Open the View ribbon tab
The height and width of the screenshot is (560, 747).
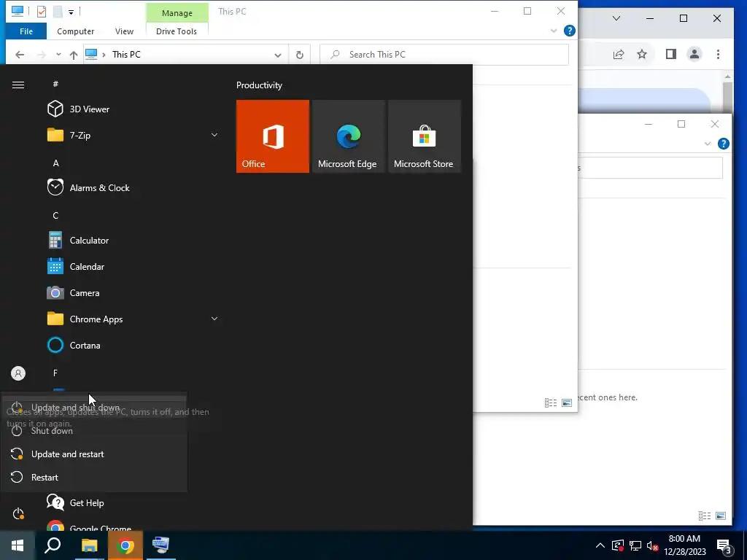click(124, 31)
